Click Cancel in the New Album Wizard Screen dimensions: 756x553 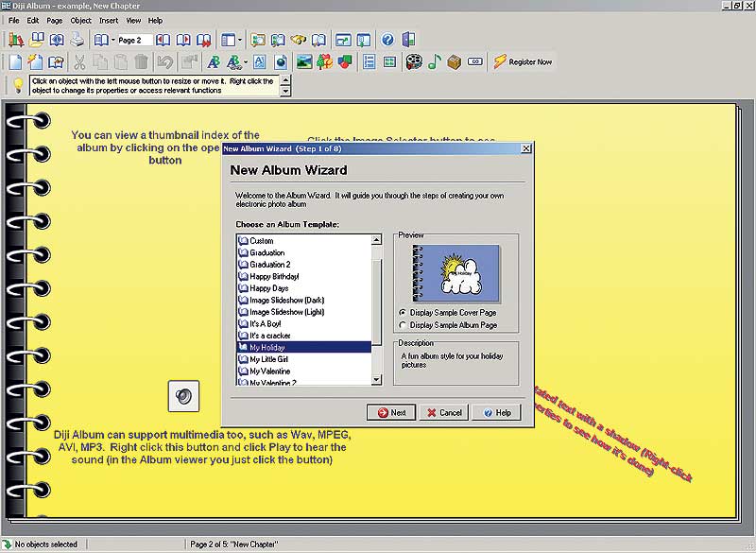[443, 412]
